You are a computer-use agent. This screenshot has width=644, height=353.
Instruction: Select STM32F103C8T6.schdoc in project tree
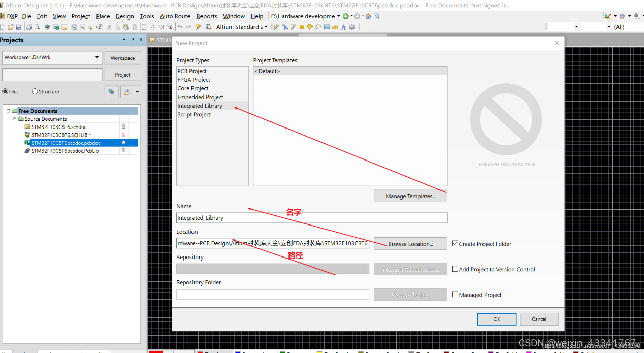pos(59,127)
